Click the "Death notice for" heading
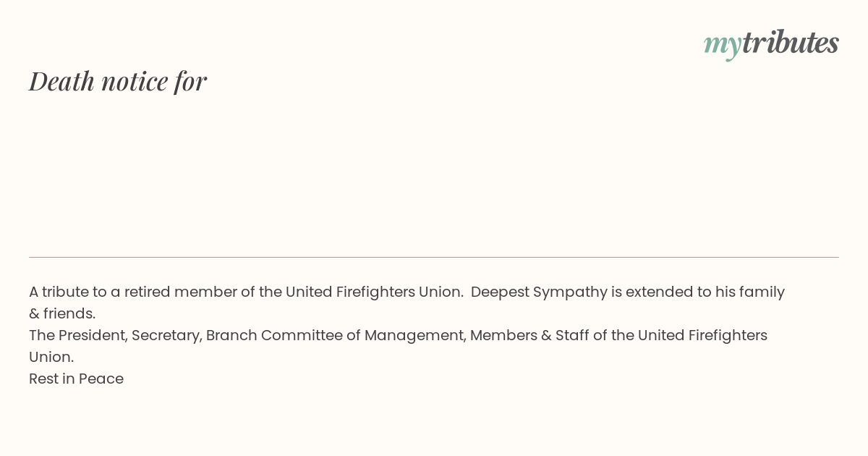The image size is (868, 456). coord(118,81)
